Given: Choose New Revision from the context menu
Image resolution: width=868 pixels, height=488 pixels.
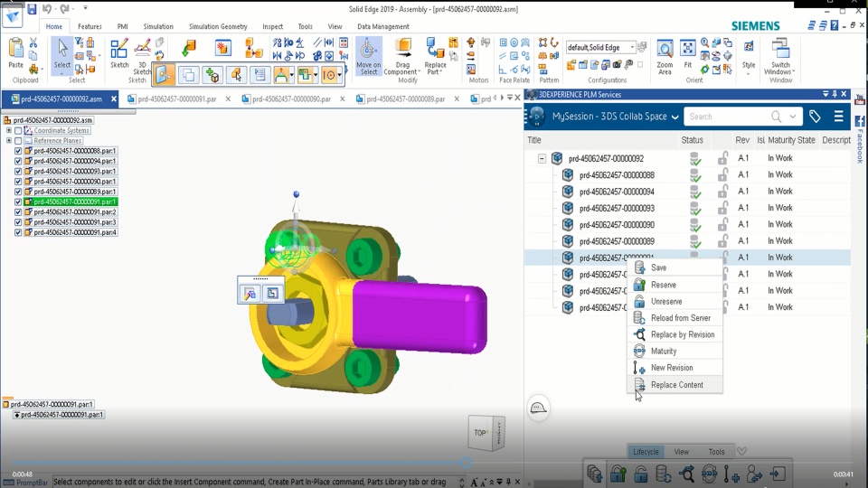Looking at the screenshot, I should coord(675,368).
